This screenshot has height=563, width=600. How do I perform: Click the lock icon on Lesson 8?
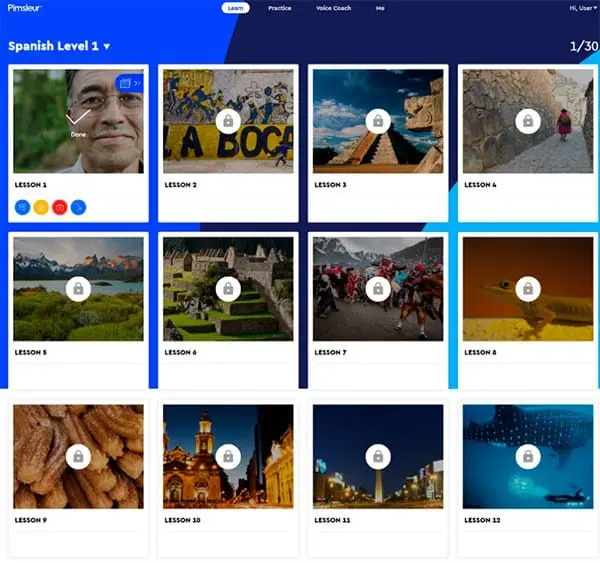click(528, 289)
